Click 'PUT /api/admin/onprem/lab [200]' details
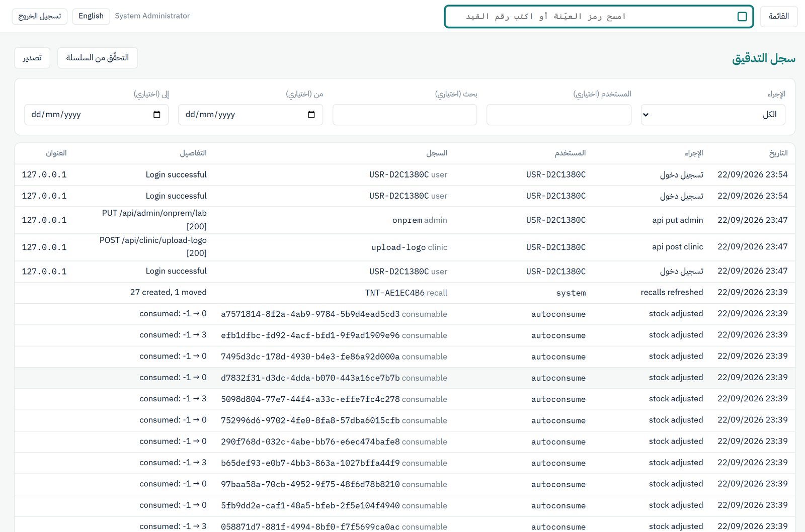Image resolution: width=805 pixels, height=532 pixels. tap(154, 220)
